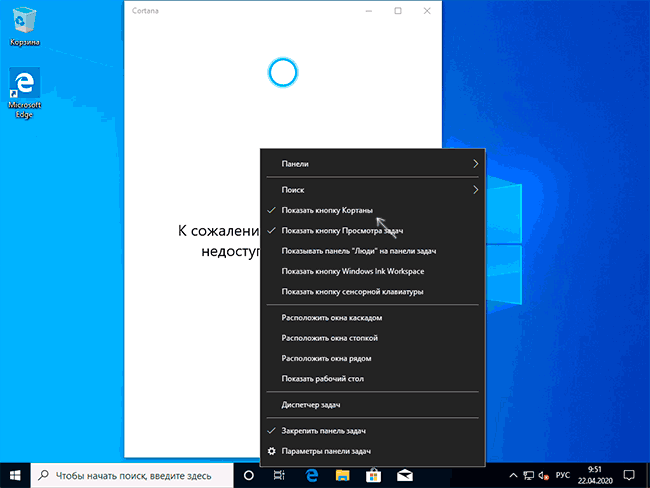Click the network tray icon
This screenshot has width=650, height=488.
coord(529,476)
